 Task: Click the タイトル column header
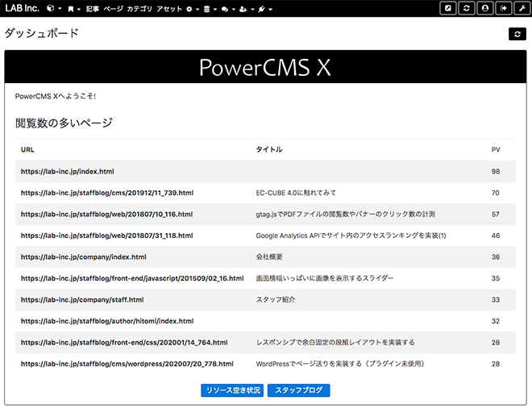tap(269, 150)
